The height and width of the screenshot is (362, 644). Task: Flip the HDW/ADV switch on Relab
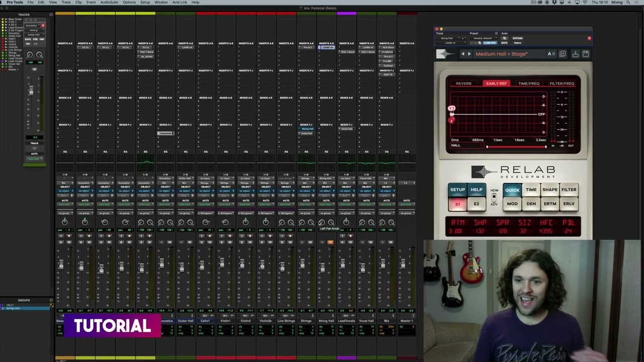494,197
